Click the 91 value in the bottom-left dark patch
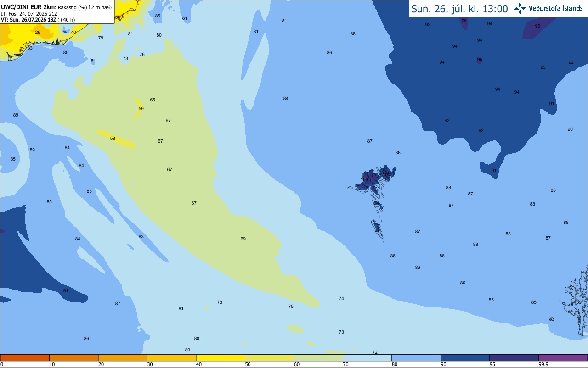The width and height of the screenshot is (588, 368). (66, 290)
